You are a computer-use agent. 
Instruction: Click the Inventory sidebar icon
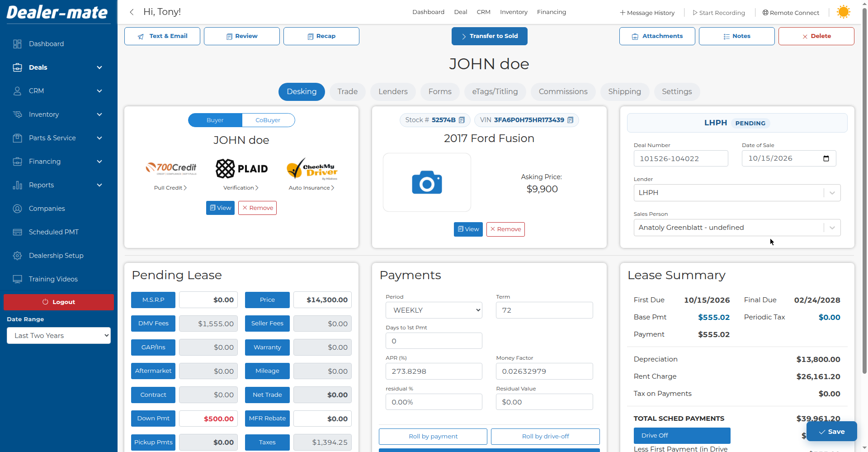click(x=17, y=114)
